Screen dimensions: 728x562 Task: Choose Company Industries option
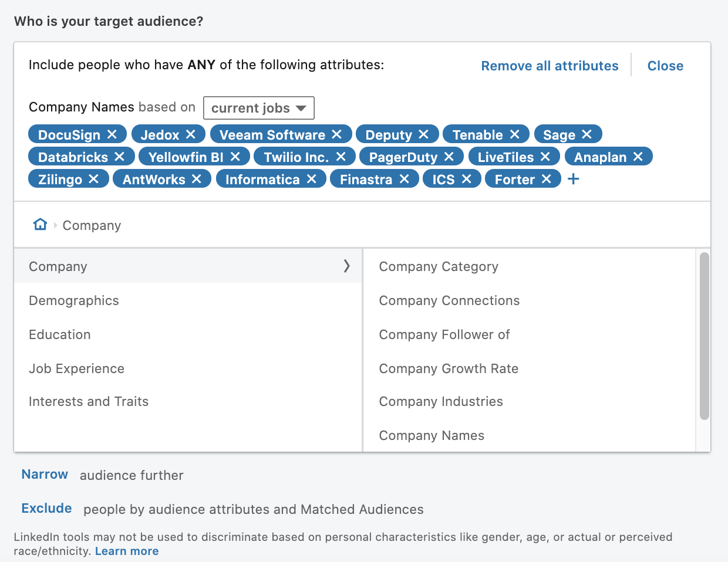pos(441,402)
